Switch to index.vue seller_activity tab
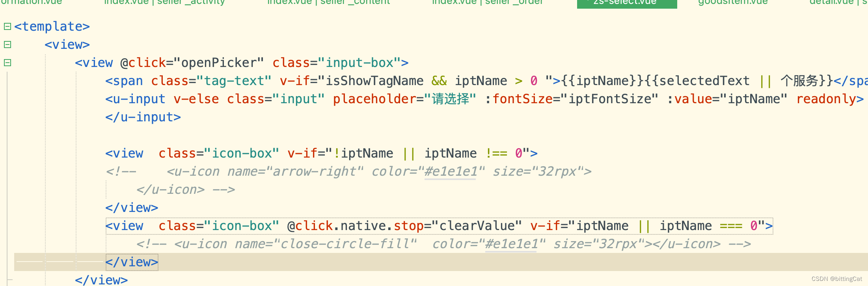This screenshot has height=286, width=868. 164,2
